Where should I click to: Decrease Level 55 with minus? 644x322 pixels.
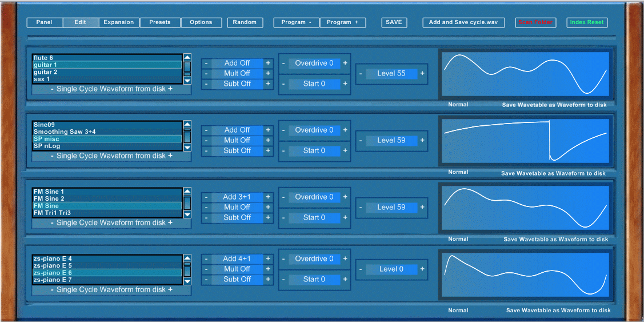coord(361,74)
